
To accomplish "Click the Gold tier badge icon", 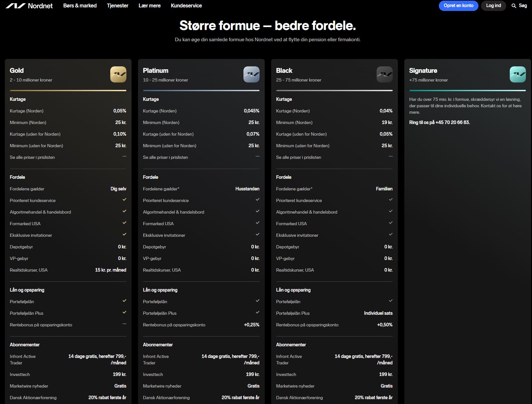I will (118, 74).
